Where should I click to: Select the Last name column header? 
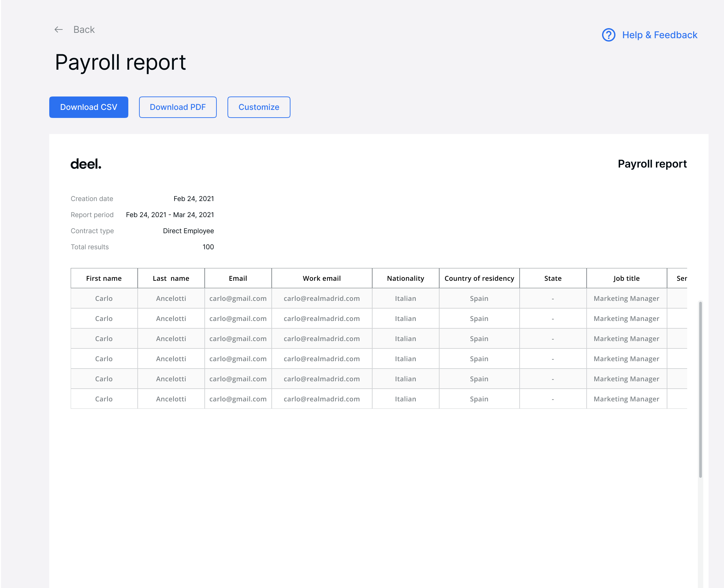coord(171,278)
